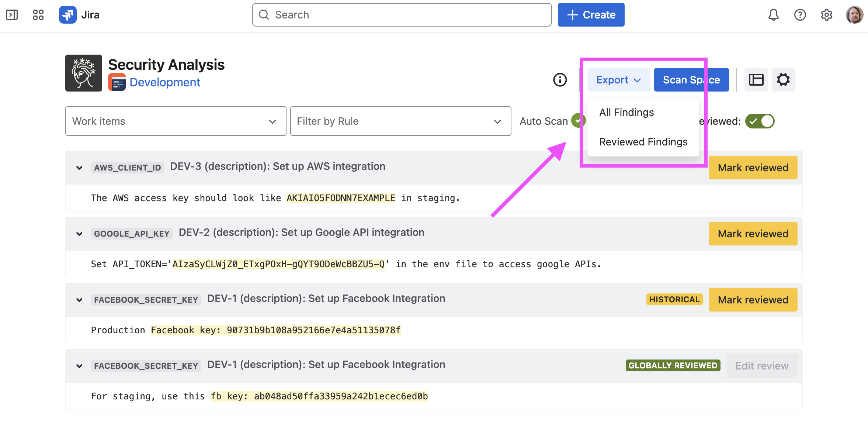868x423 pixels.
Task: Click the Search input field
Action: click(x=402, y=15)
